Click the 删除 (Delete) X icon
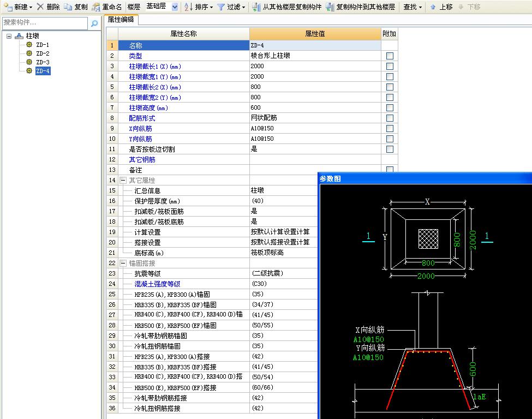 (40, 7)
